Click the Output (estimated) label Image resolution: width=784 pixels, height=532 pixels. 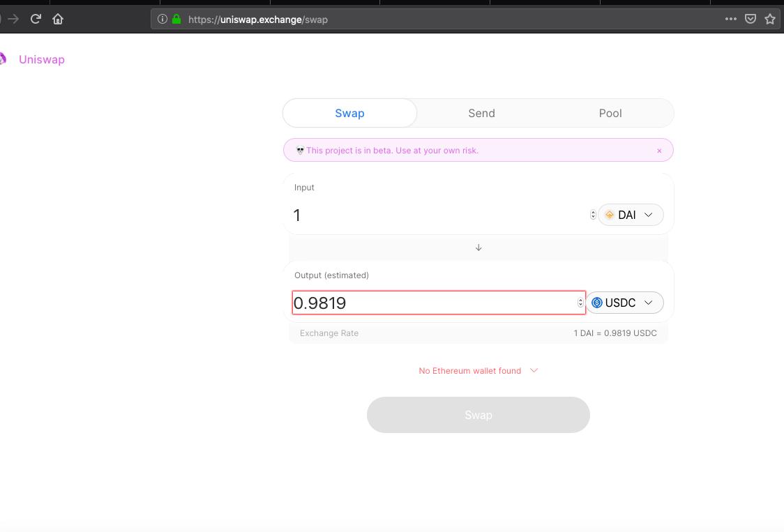click(331, 275)
